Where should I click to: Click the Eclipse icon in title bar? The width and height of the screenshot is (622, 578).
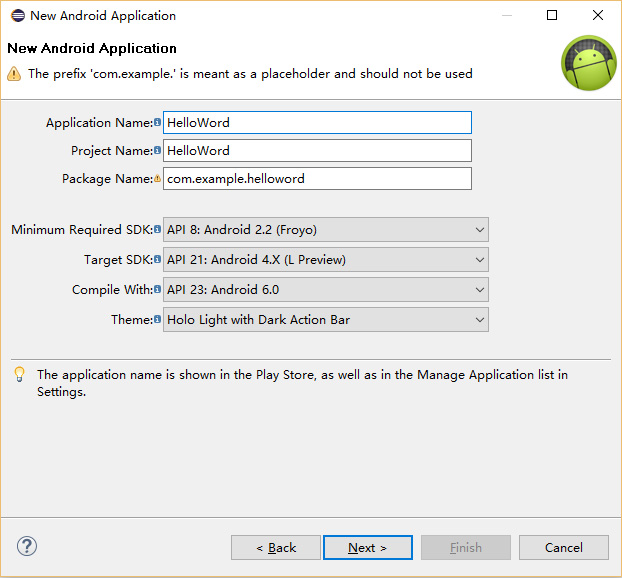(x=16, y=16)
